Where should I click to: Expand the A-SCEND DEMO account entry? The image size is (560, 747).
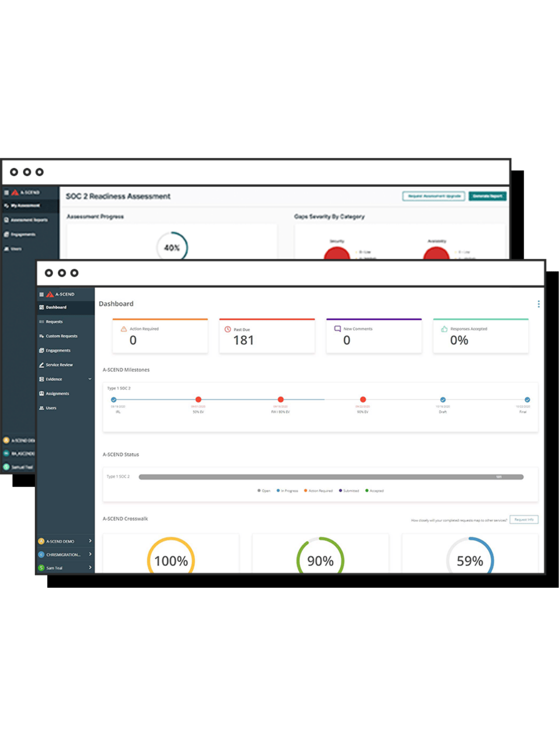point(90,541)
